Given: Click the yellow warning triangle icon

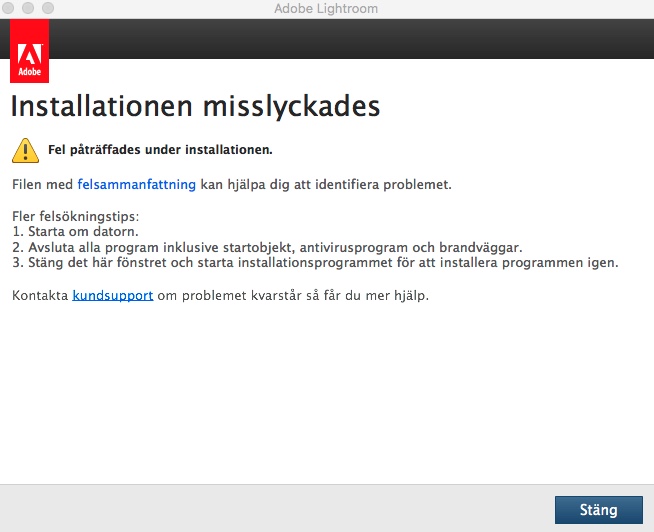Looking at the screenshot, I should 25,150.
